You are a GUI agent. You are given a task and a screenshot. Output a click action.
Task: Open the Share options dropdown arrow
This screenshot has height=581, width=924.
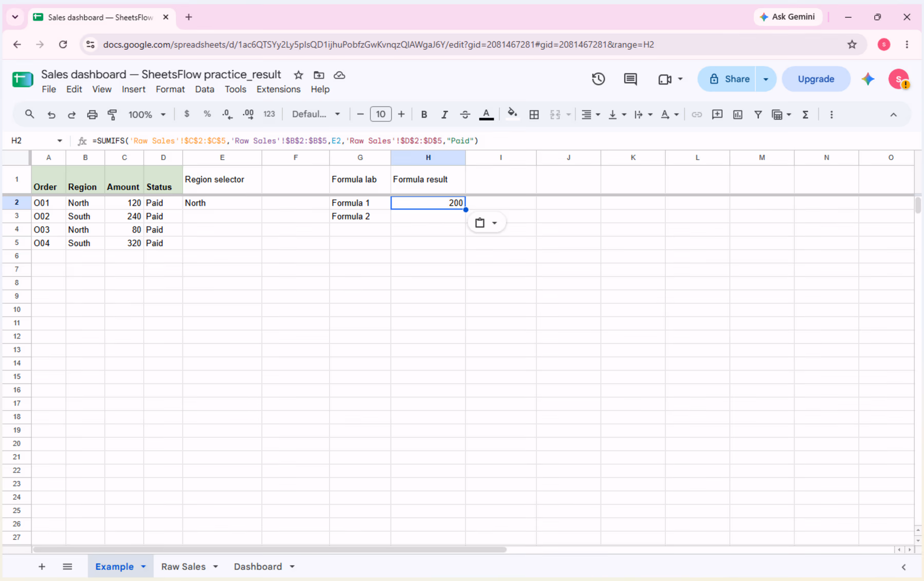(766, 79)
